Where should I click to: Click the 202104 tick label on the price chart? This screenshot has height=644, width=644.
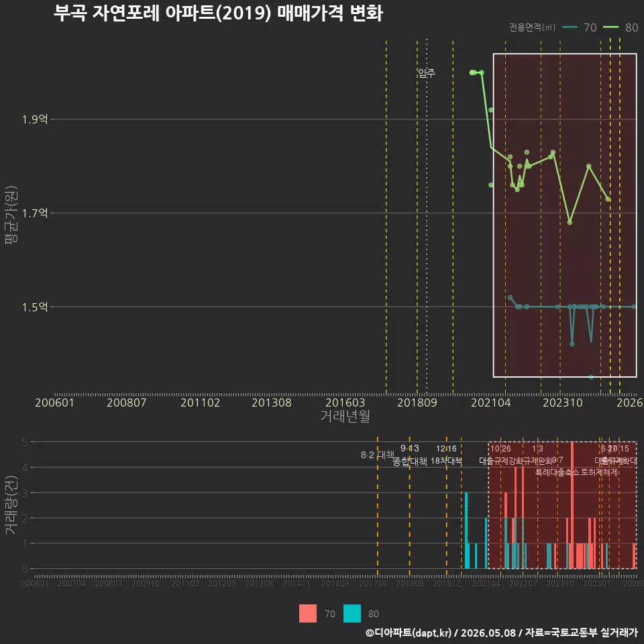[491, 402]
